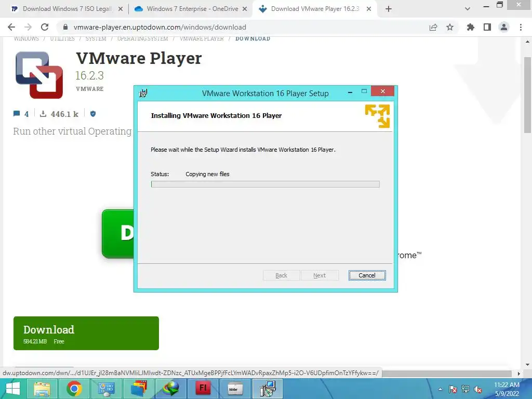Open the Chrome extensions puzzle icon

click(471, 27)
